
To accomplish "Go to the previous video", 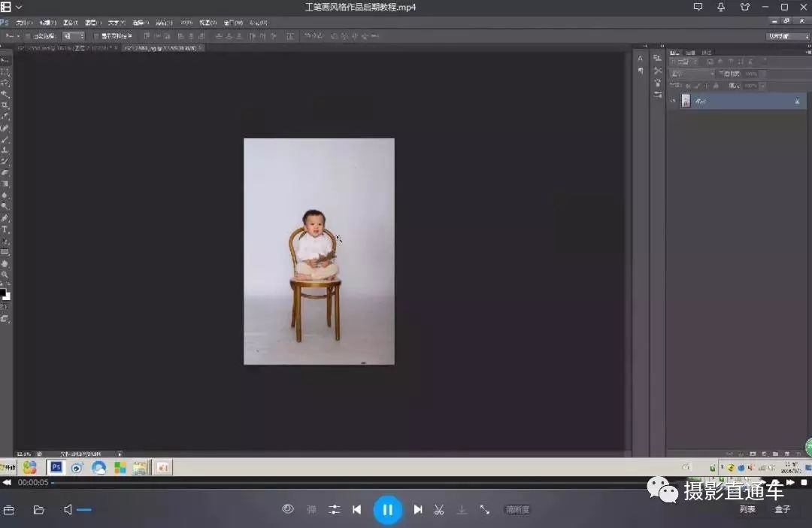I will click(x=357, y=510).
